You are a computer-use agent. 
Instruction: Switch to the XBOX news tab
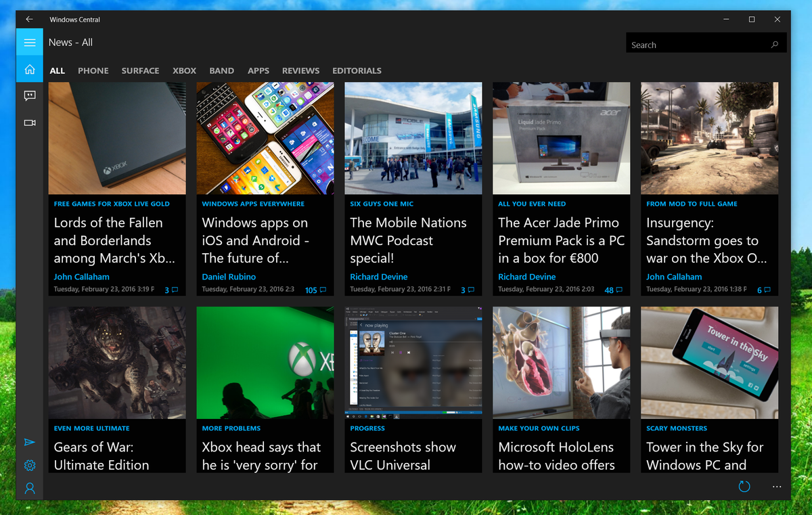(184, 70)
